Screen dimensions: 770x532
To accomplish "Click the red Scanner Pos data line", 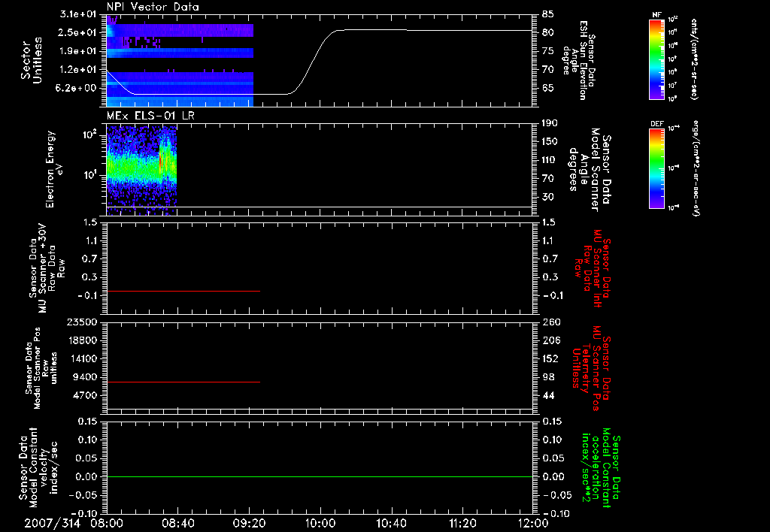I will click(x=183, y=382).
